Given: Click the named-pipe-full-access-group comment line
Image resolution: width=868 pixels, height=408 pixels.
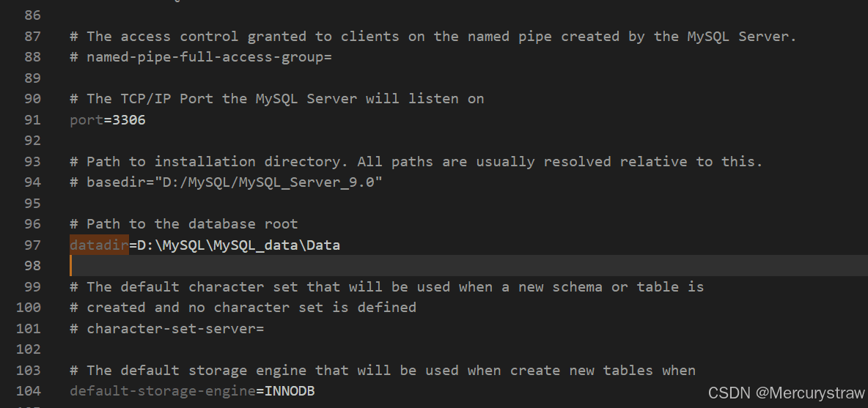Looking at the screenshot, I should point(200,57).
